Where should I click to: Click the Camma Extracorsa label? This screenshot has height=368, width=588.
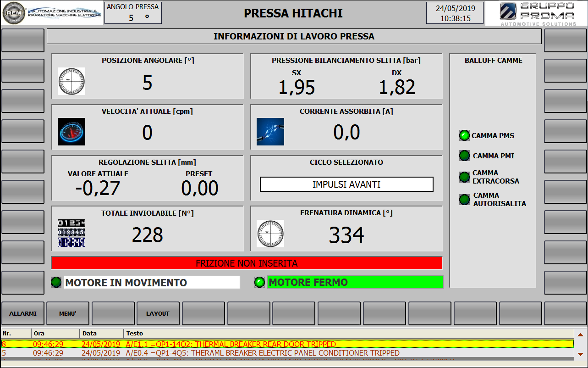click(x=496, y=177)
